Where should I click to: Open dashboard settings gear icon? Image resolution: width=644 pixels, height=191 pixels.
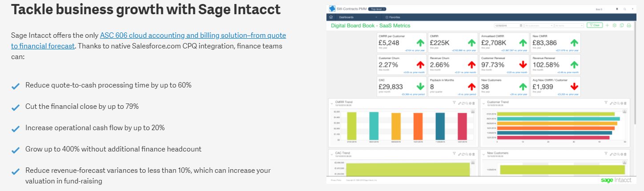click(x=614, y=25)
